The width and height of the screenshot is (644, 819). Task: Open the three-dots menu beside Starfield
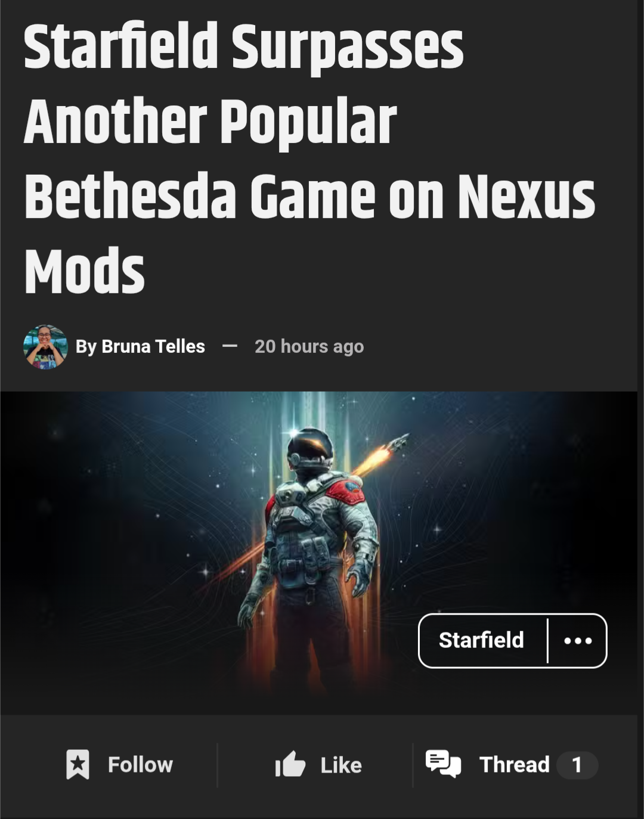pyautogui.click(x=578, y=641)
